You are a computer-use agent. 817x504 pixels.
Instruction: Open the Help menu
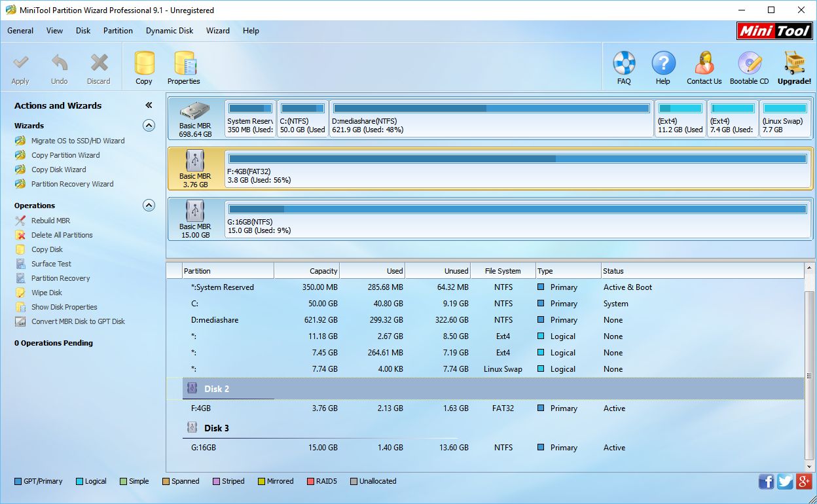[251, 31]
